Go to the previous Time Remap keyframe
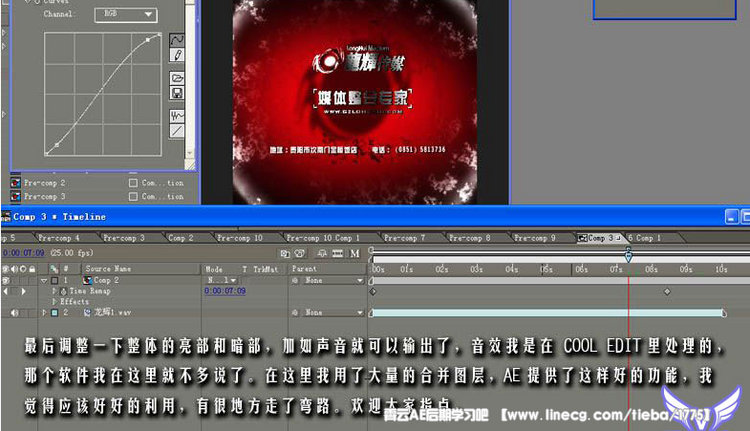The width and height of the screenshot is (750, 431). [5, 291]
